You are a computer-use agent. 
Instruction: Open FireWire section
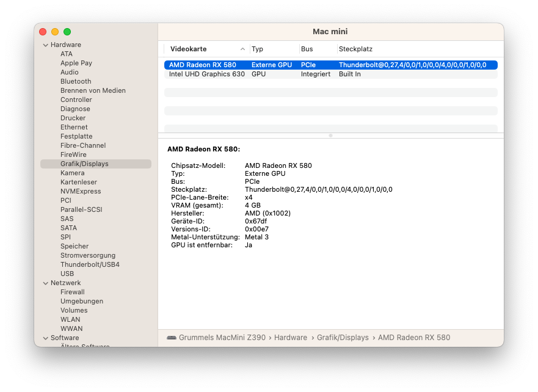[x=73, y=154]
